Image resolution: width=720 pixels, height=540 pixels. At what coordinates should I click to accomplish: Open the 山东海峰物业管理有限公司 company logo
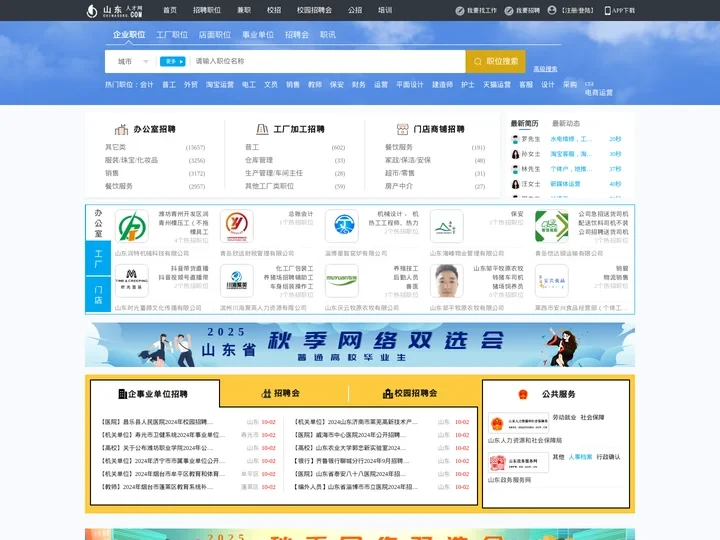pyautogui.click(x=447, y=226)
